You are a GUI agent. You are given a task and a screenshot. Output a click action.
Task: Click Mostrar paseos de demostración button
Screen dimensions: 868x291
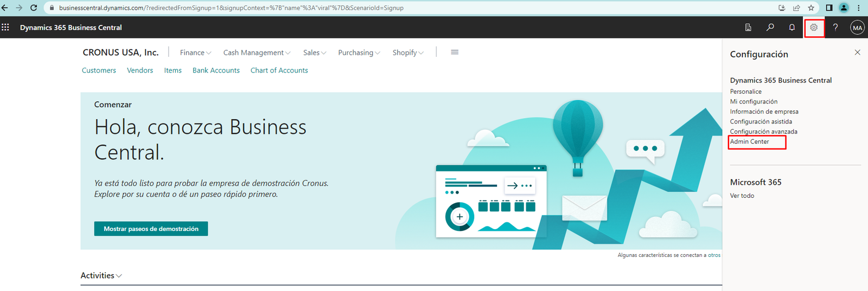tap(151, 229)
